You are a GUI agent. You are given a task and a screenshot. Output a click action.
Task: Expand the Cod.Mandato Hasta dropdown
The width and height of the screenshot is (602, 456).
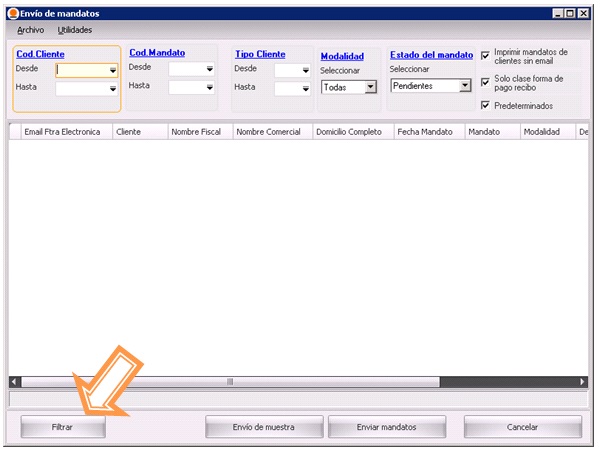[210, 88]
